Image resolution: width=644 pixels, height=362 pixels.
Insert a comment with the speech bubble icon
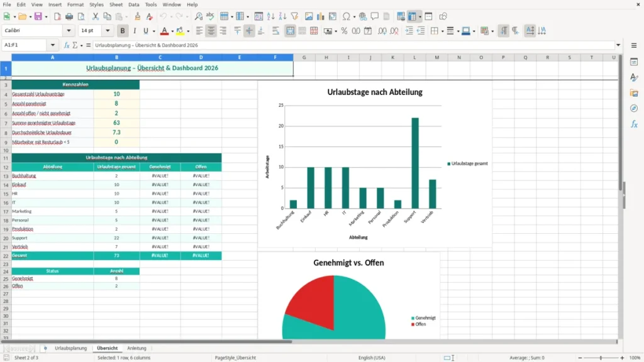pyautogui.click(x=375, y=16)
